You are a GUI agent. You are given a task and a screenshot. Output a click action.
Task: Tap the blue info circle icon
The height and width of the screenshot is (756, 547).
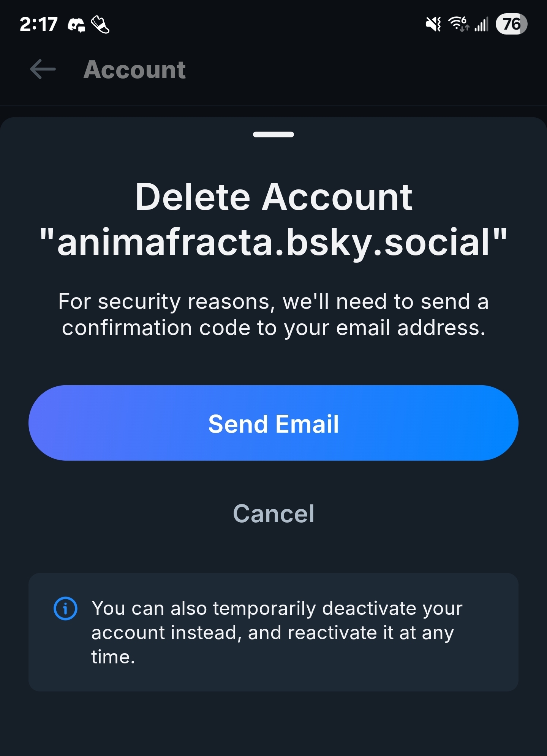(65, 608)
